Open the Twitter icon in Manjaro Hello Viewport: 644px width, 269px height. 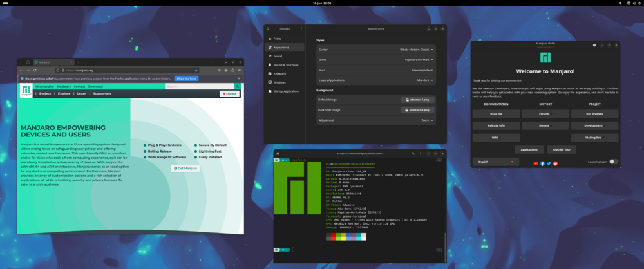[549, 163]
